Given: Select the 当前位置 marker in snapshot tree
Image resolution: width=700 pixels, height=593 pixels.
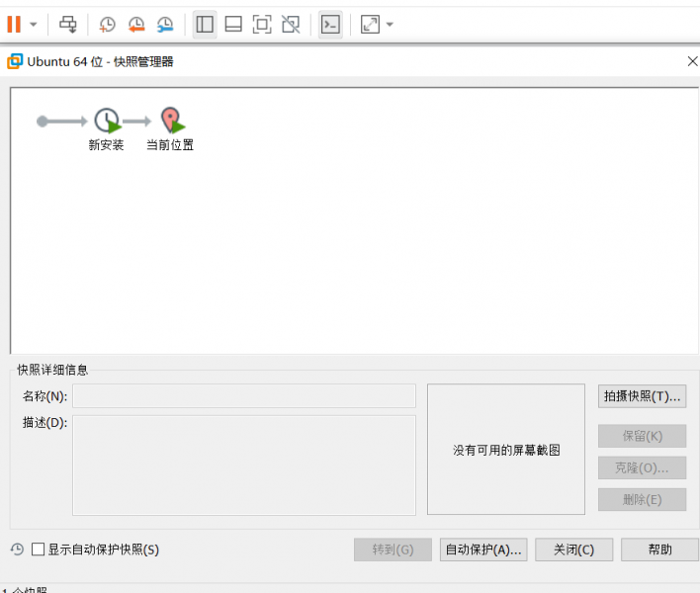Looking at the screenshot, I should tap(173, 122).
